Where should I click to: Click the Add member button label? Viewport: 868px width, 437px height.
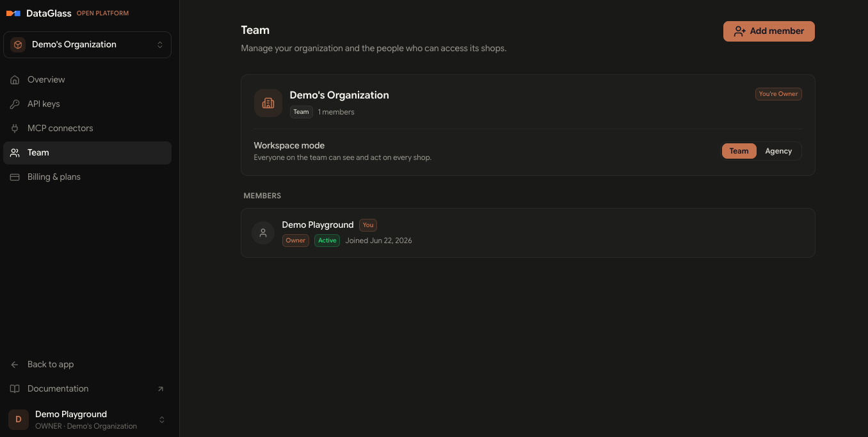(x=776, y=31)
